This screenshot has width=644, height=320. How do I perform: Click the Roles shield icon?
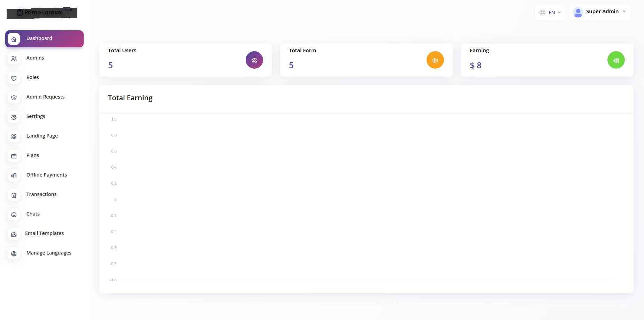(14, 78)
